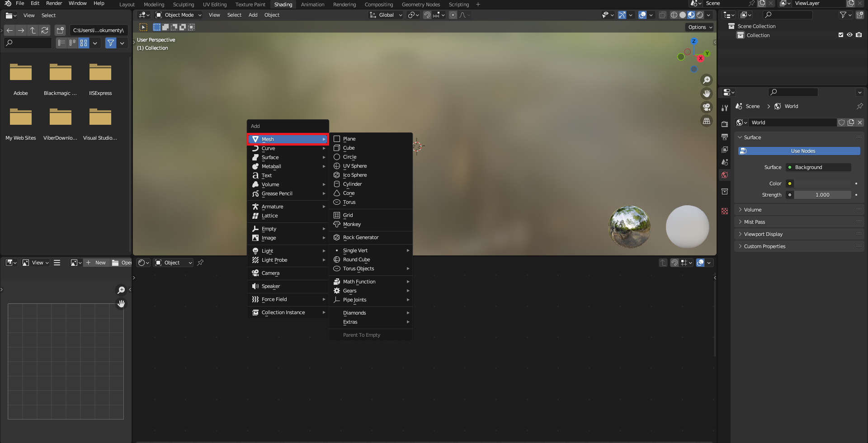
Task: Unlink the World data-block with X button
Action: (x=860, y=123)
